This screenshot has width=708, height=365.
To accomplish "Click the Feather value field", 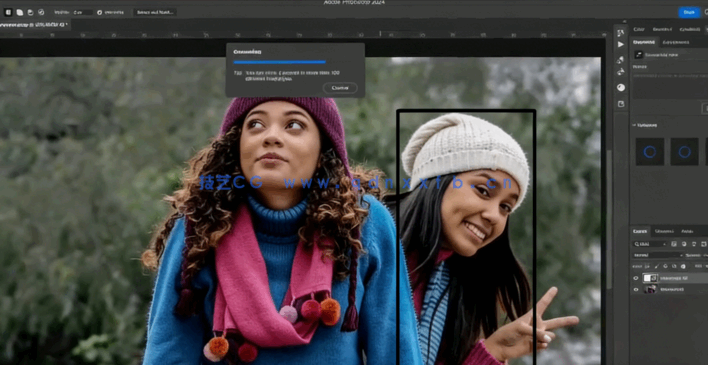I will 82,12.
